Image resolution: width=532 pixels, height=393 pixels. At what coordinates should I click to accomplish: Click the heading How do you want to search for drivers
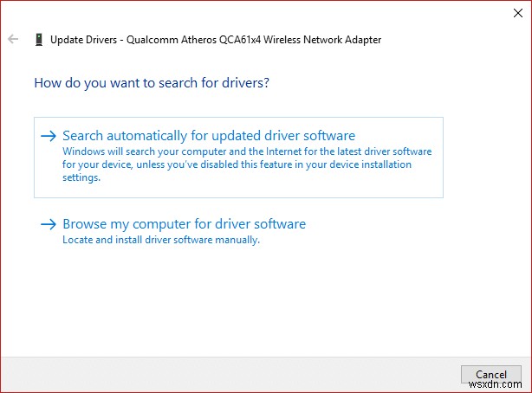tap(152, 83)
